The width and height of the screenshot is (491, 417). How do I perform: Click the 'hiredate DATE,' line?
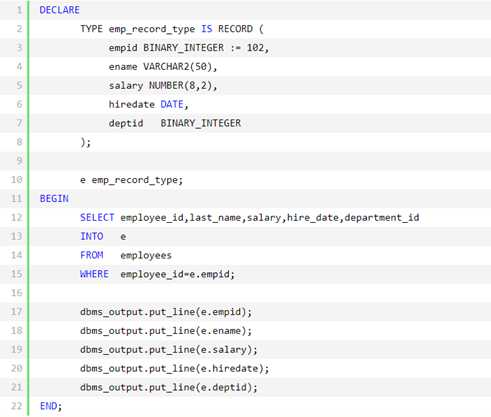click(x=149, y=105)
